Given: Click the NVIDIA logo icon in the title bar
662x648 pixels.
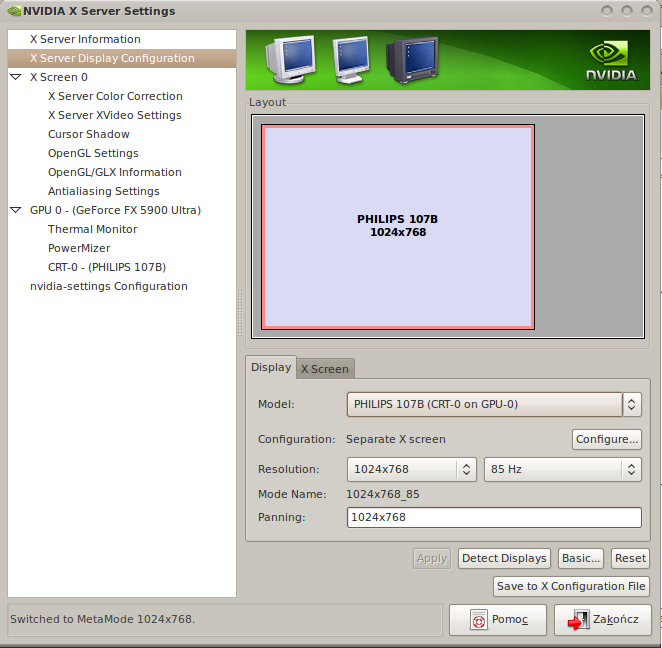Looking at the screenshot, I should click(14, 11).
